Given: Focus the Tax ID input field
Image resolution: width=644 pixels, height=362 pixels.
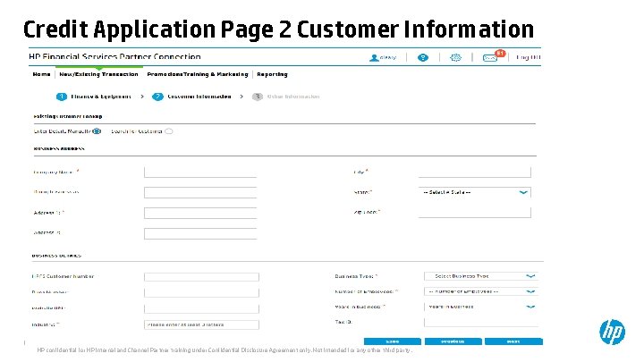Looking at the screenshot, I should point(481,322).
